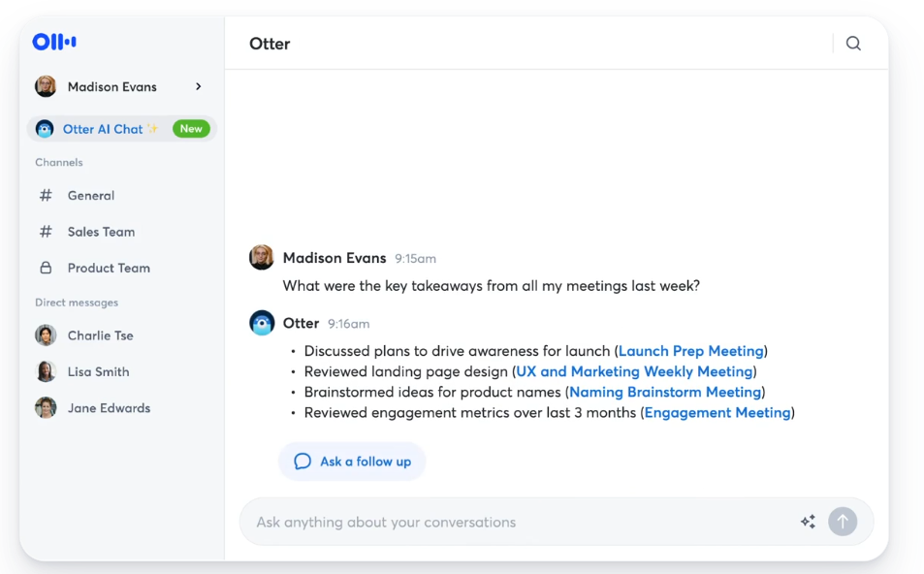Click the Ask a follow up button
The image size is (924, 574).
[x=352, y=462]
